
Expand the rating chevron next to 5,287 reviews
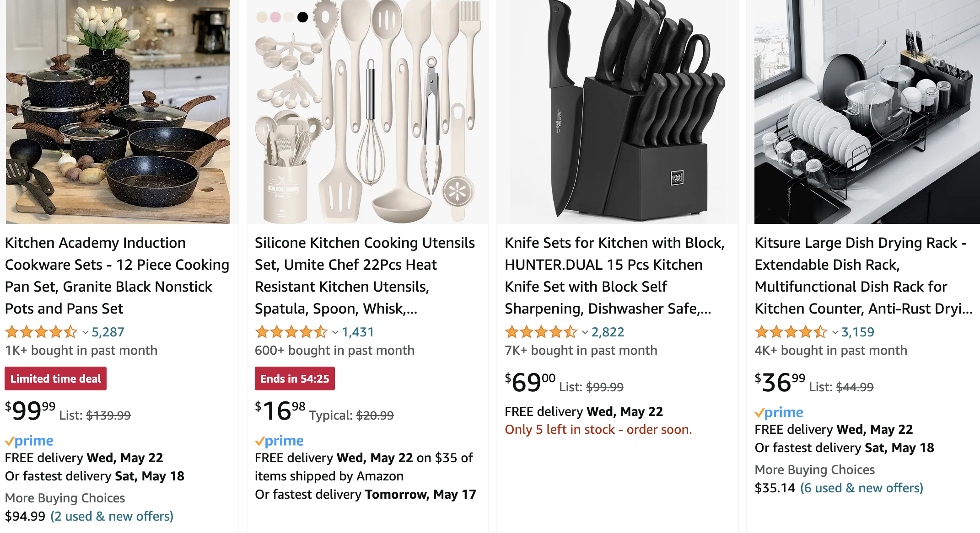pos(85,332)
